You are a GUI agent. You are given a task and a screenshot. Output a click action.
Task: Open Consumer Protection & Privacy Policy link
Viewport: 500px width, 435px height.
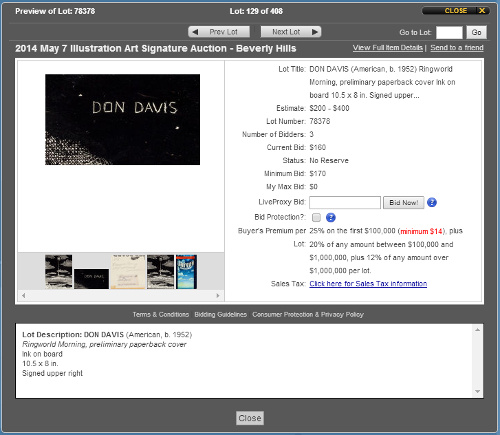click(308, 314)
